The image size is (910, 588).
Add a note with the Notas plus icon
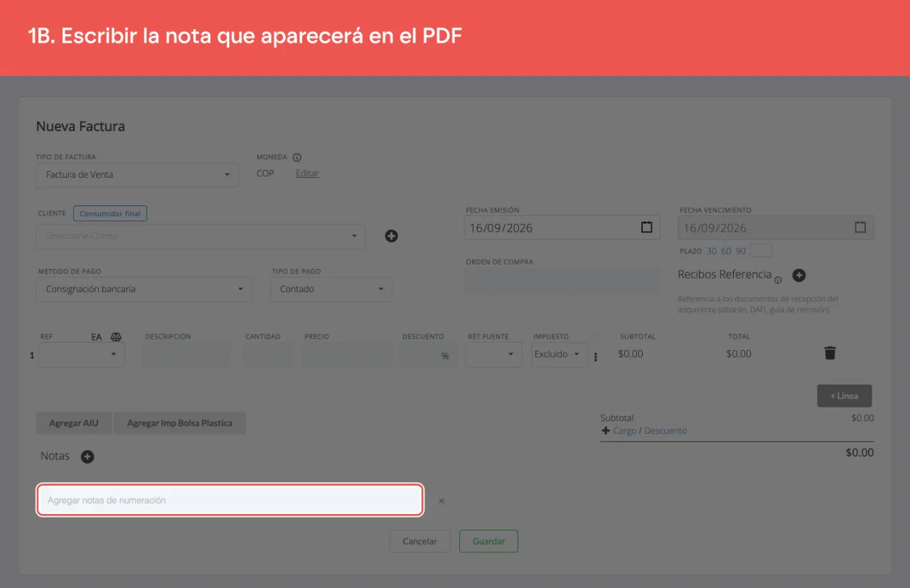[x=87, y=456]
